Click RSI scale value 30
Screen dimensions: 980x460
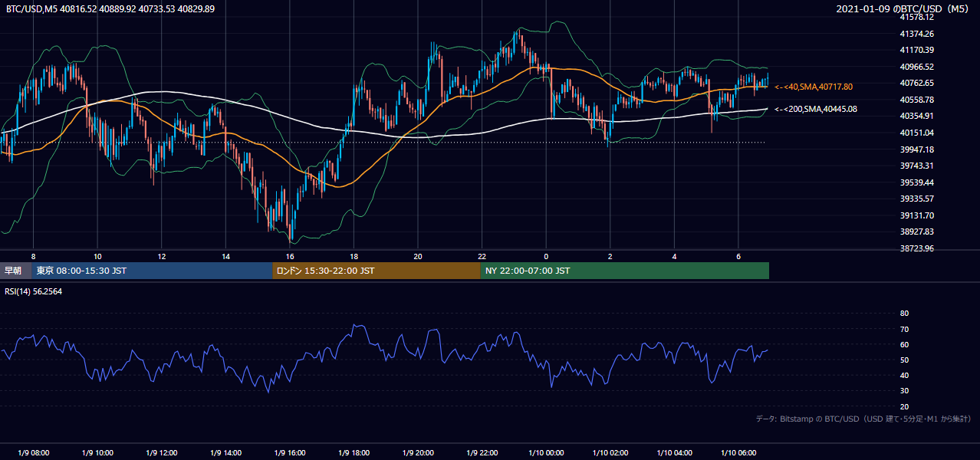pyautogui.click(x=904, y=391)
